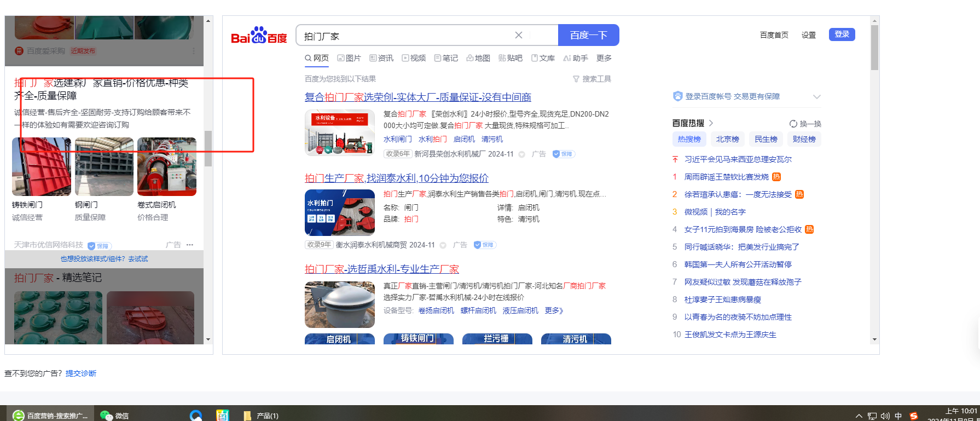This screenshot has width=980, height=421.
Task: Click the 水利闸门 sublink under the 荣创 result
Action: pyautogui.click(x=398, y=140)
